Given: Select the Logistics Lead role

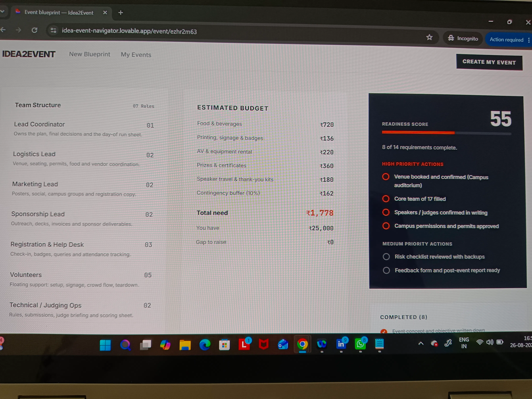Looking at the screenshot, I should coord(83,159).
